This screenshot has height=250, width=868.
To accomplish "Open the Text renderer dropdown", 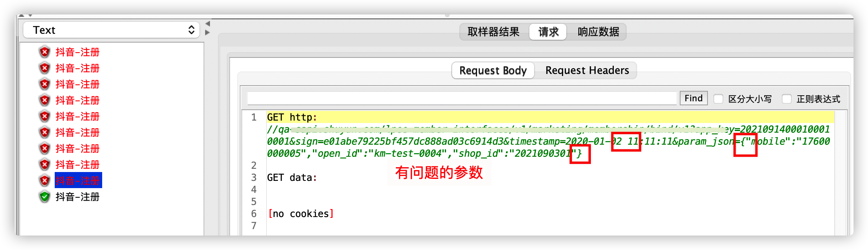I will tap(111, 30).
